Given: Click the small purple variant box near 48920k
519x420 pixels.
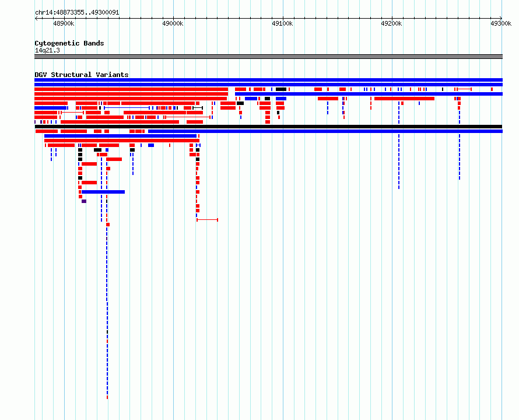Looking at the screenshot, I should (x=84, y=201).
